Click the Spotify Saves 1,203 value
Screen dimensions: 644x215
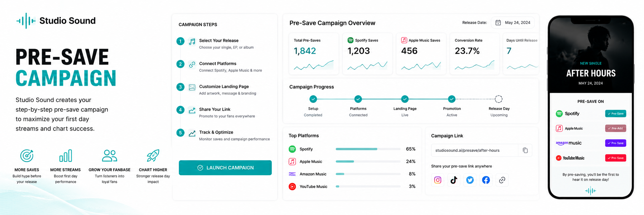point(358,51)
